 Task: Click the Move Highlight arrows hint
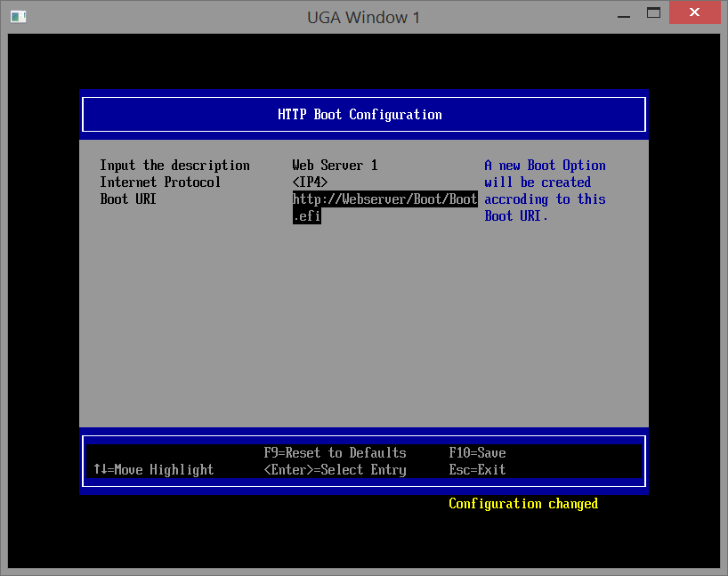pyautogui.click(x=153, y=470)
